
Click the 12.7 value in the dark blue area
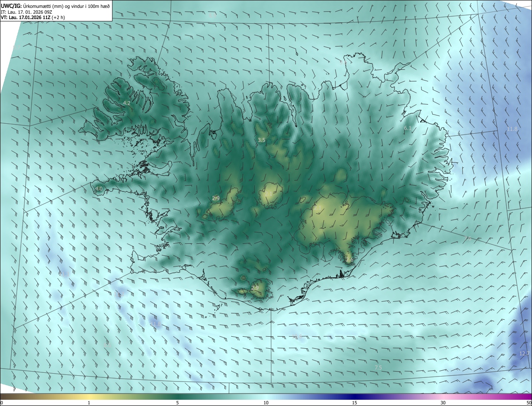[x=525, y=354]
